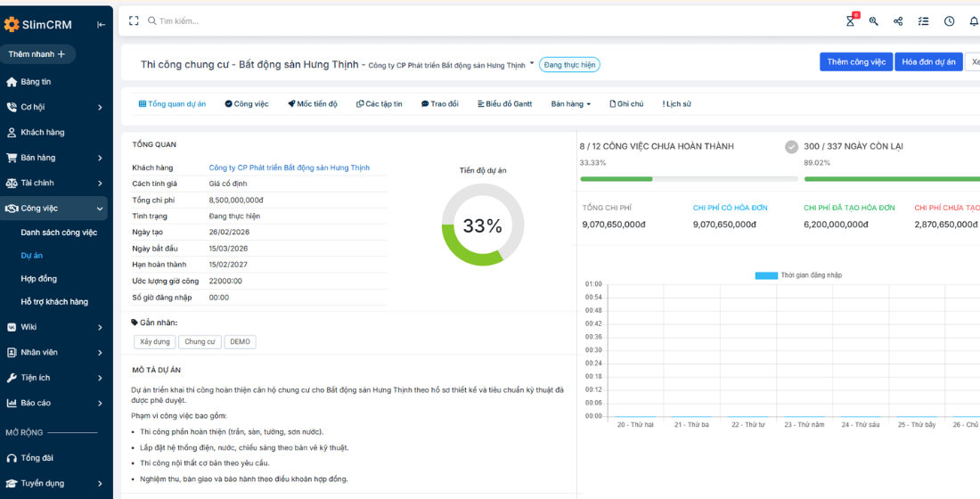Click the Tuyển dụng graduation cap icon
980x499 pixels.
(x=12, y=483)
